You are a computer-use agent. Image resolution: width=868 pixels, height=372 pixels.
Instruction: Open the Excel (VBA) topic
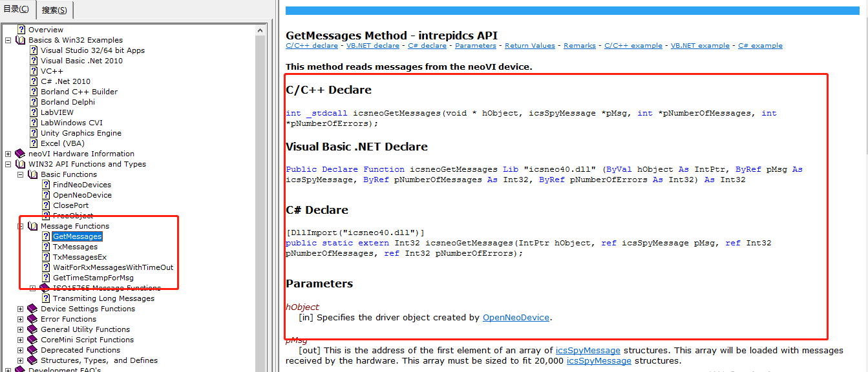pos(63,143)
